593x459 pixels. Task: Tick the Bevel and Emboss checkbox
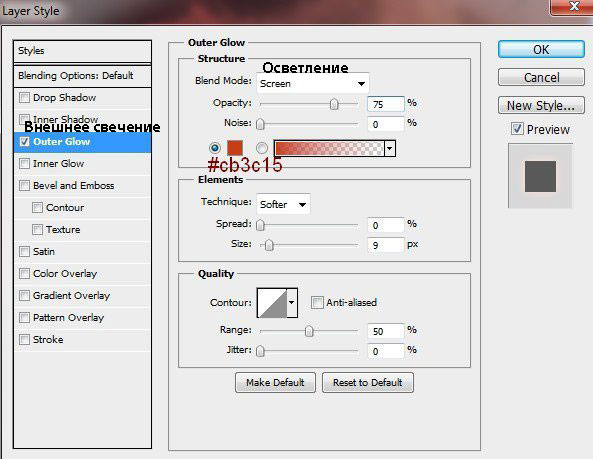click(x=24, y=185)
